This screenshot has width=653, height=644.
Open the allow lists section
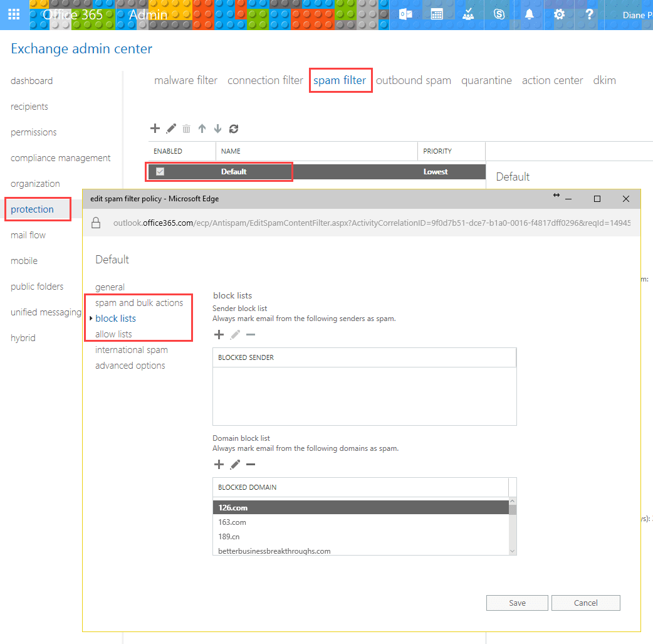pyautogui.click(x=113, y=334)
